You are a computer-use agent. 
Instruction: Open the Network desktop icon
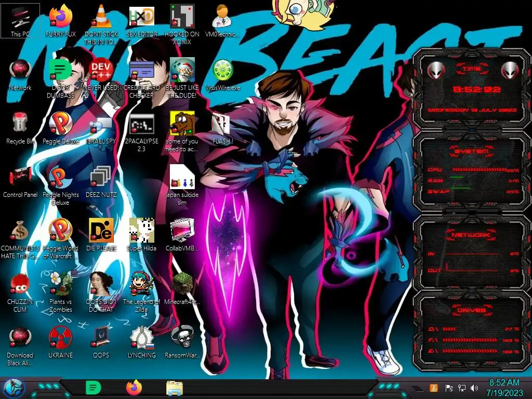click(x=20, y=75)
